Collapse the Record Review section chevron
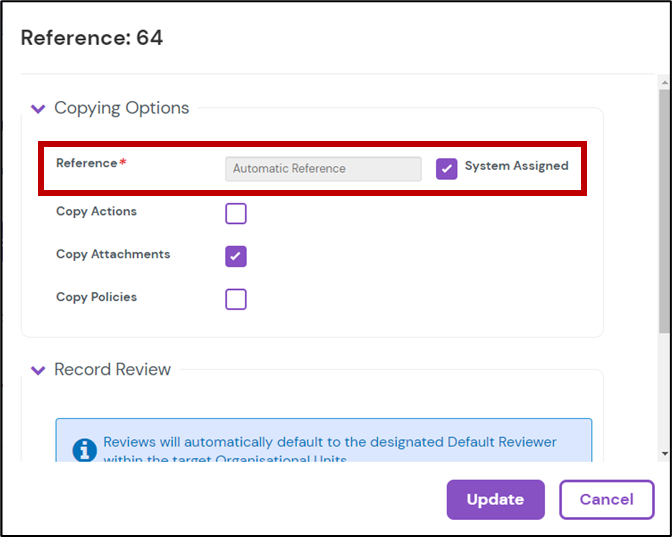 click(x=38, y=370)
